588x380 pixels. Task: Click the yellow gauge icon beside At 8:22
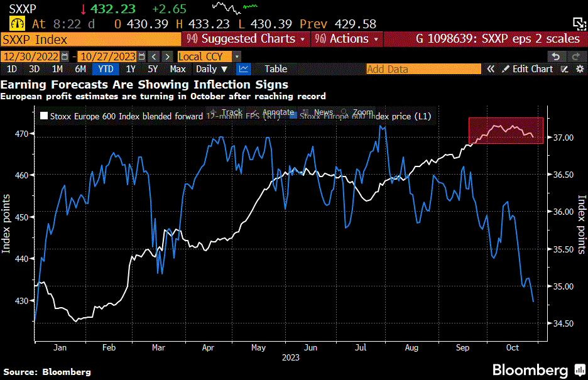[17, 24]
